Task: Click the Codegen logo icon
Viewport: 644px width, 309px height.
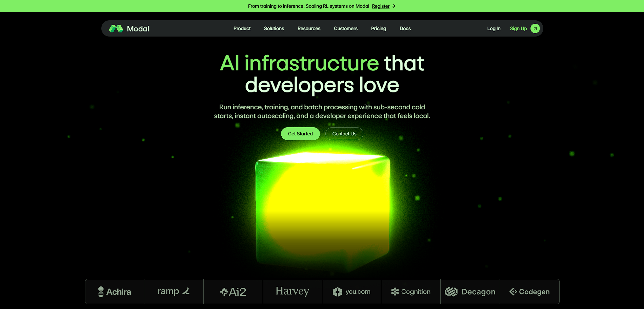Action: (513, 291)
